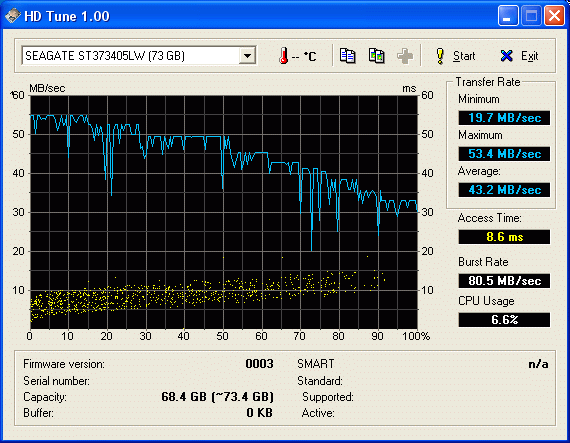
Task: Close the HD Tune window
Action: pyautogui.click(x=554, y=16)
